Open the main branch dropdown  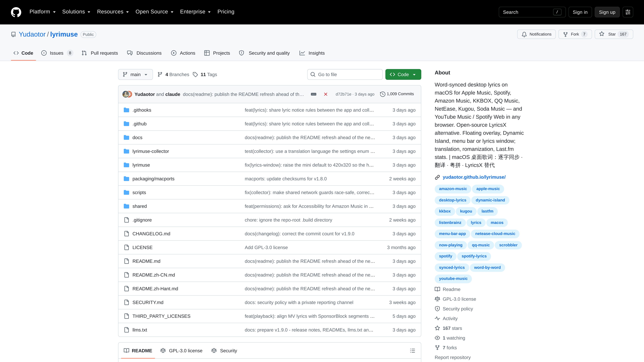[x=135, y=74]
